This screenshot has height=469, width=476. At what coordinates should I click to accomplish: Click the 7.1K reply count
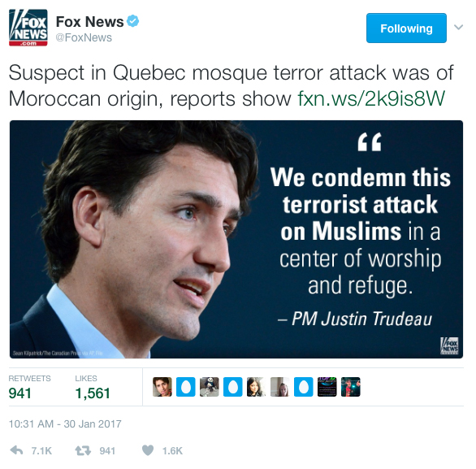coord(41,451)
